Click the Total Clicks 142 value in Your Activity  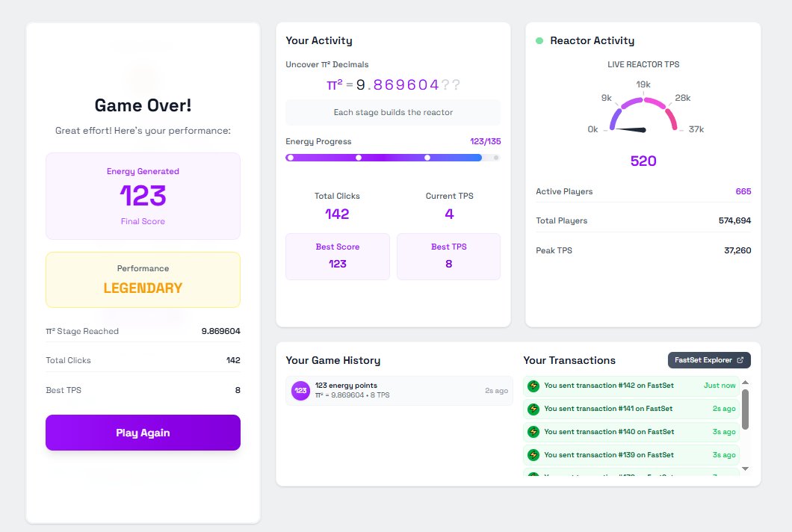click(337, 214)
